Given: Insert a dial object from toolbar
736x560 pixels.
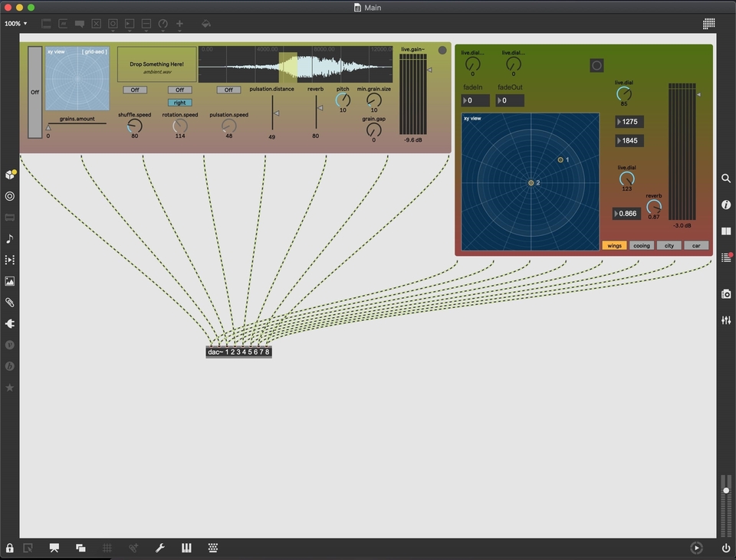Looking at the screenshot, I should click(x=163, y=24).
